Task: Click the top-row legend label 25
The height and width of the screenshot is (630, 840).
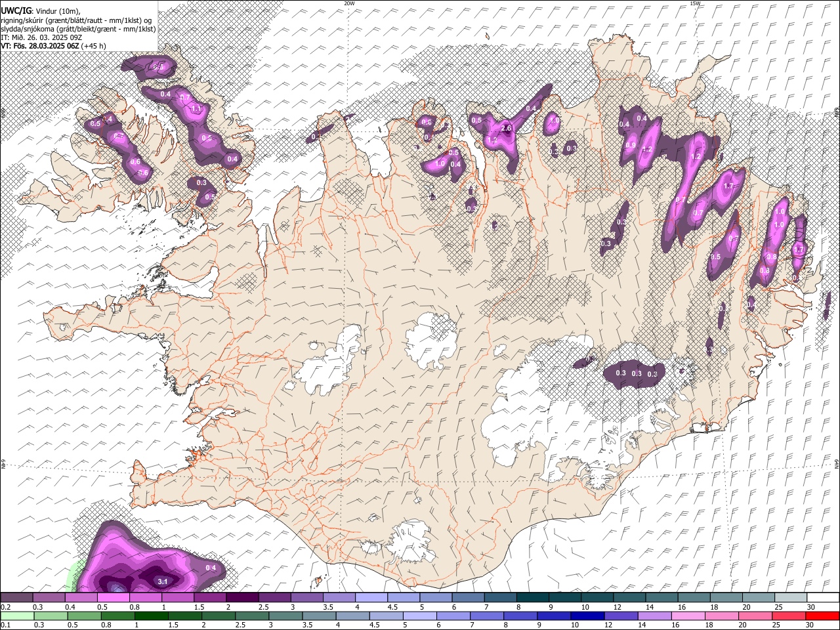Action: coord(778,607)
